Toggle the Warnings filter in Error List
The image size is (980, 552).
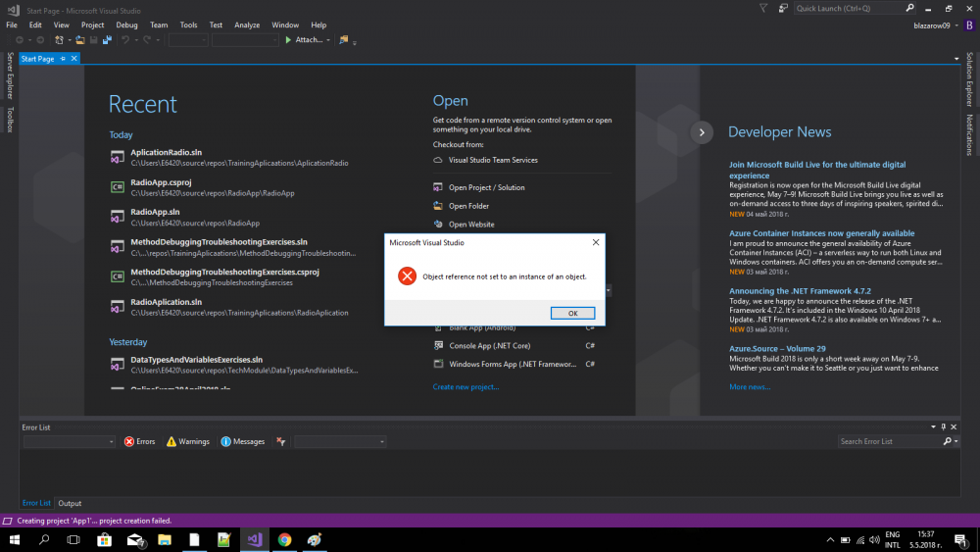[x=188, y=441]
